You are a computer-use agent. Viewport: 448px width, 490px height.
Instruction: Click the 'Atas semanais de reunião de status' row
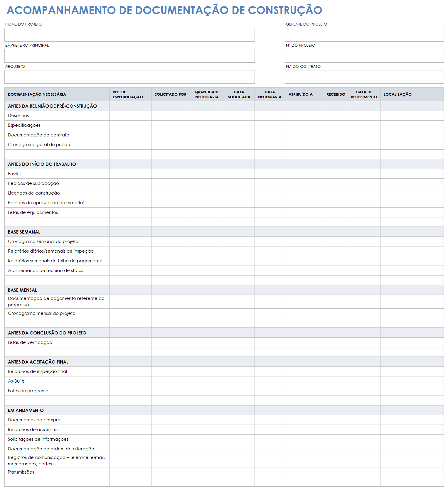(224, 271)
